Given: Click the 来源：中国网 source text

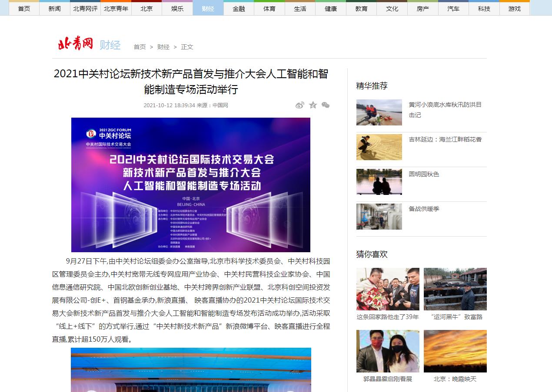Looking at the screenshot, I should 213,105.
